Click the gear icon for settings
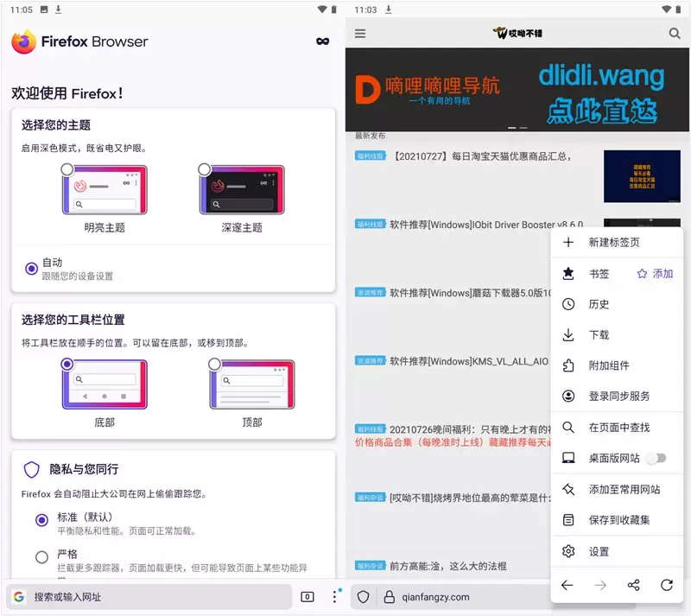Screen dimensions: 691x616 coord(568,551)
